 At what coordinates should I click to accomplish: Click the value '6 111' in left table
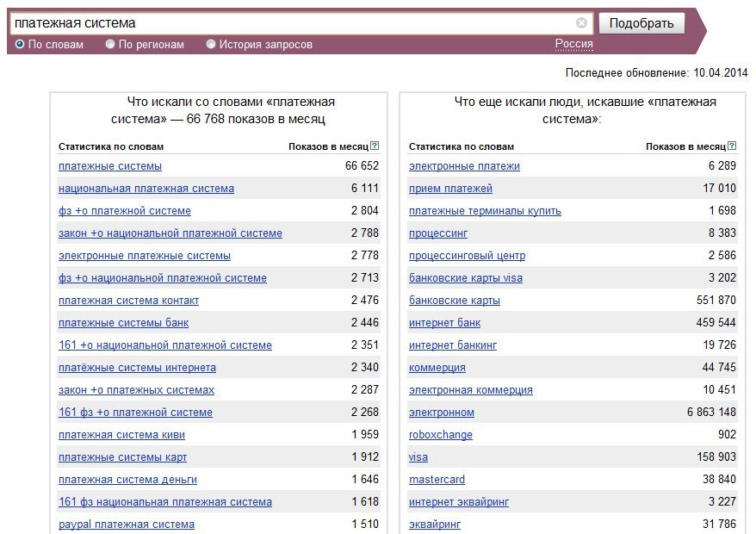pyautogui.click(x=365, y=189)
